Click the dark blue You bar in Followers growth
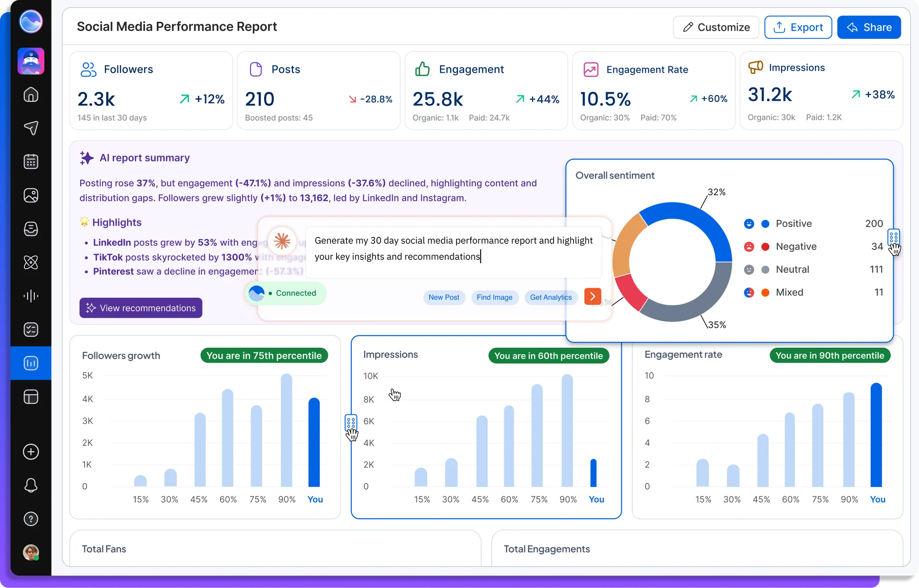The height and width of the screenshot is (588, 919). pyautogui.click(x=314, y=442)
